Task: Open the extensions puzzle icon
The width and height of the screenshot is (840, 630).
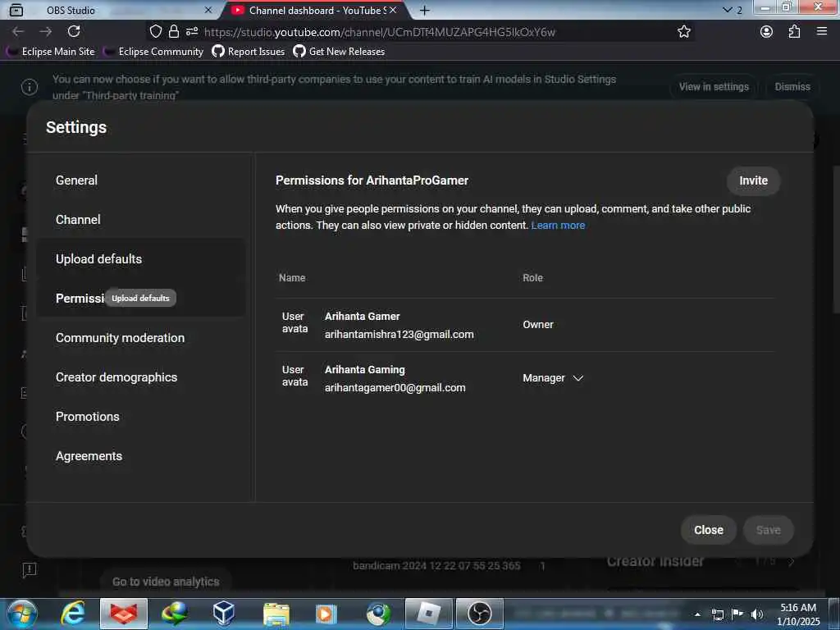Action: click(x=794, y=32)
